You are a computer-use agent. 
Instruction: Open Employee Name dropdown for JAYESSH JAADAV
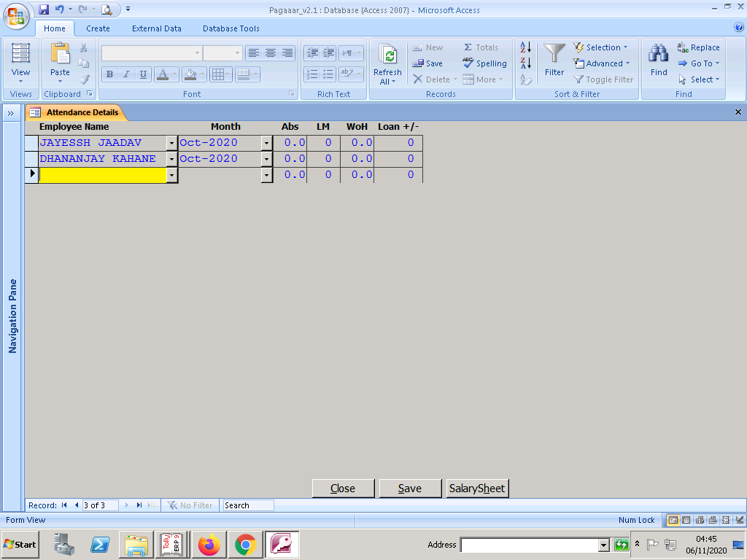click(x=171, y=143)
